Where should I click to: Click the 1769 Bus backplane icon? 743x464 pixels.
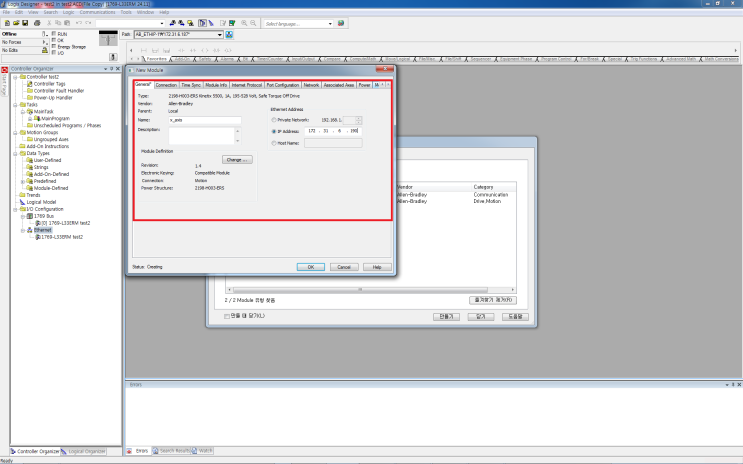[x=30, y=216]
